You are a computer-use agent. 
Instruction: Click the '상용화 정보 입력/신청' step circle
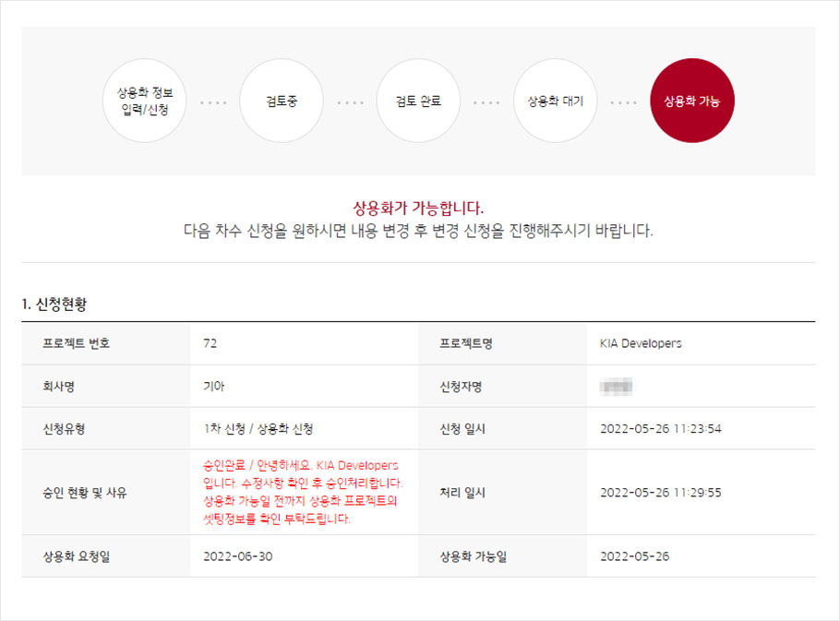[146, 101]
